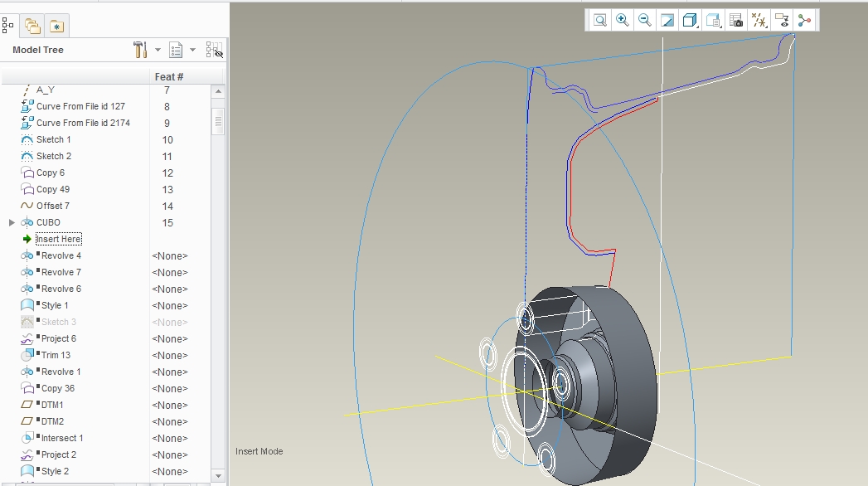The image size is (868, 486).
Task: Select Project 6 feature
Action: (59, 338)
